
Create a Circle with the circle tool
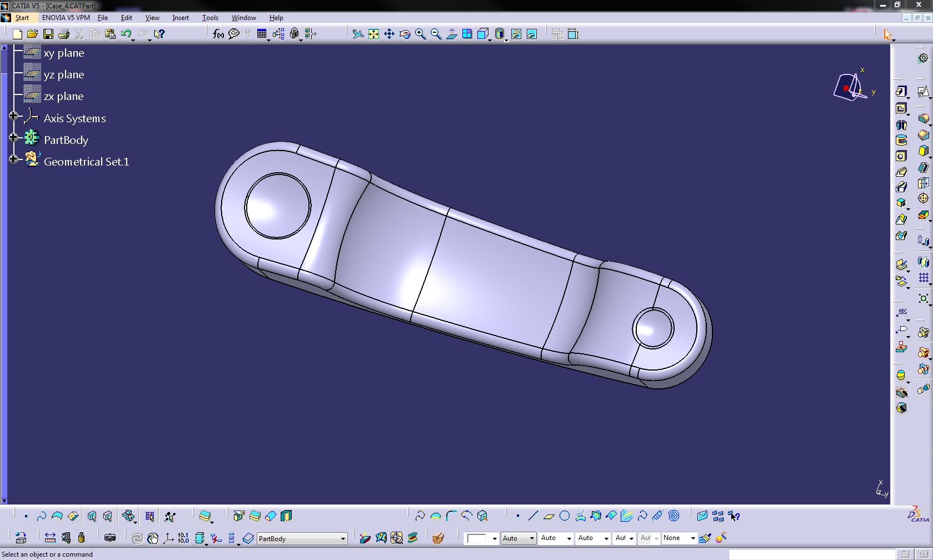click(565, 516)
